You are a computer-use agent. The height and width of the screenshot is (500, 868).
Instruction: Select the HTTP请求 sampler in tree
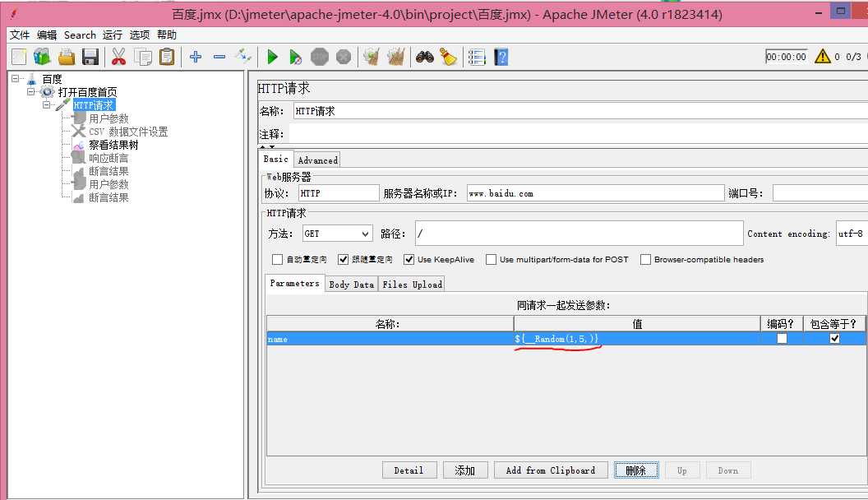point(94,105)
